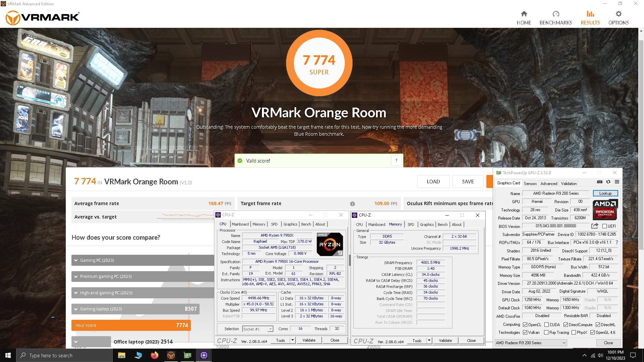Click the Bus Interface question mark in GPU-Z

(616, 242)
